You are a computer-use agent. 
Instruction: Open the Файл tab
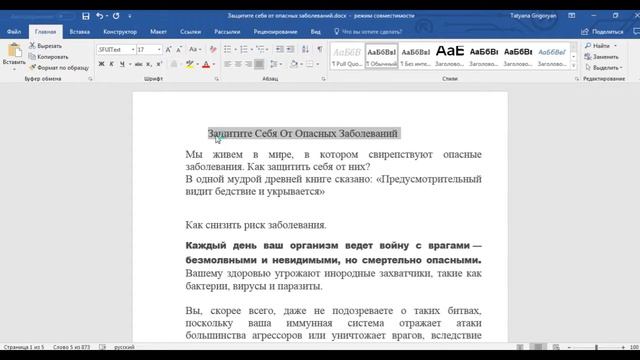14,31
